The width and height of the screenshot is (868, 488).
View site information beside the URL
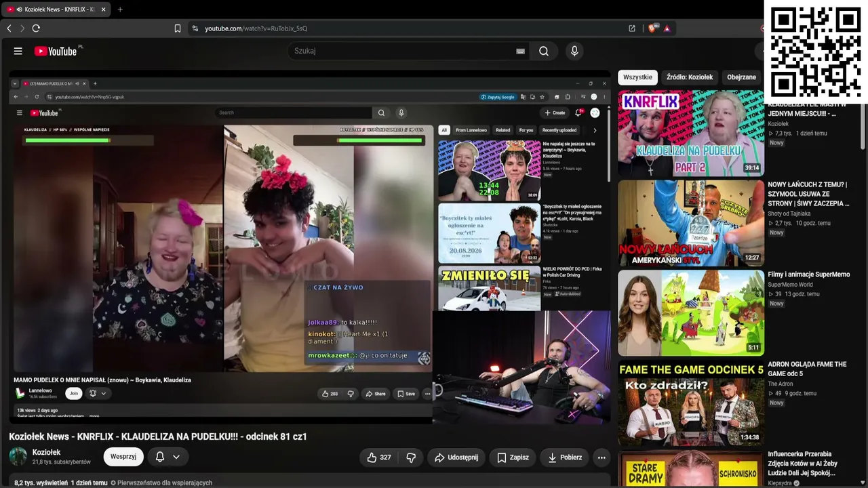coord(195,28)
